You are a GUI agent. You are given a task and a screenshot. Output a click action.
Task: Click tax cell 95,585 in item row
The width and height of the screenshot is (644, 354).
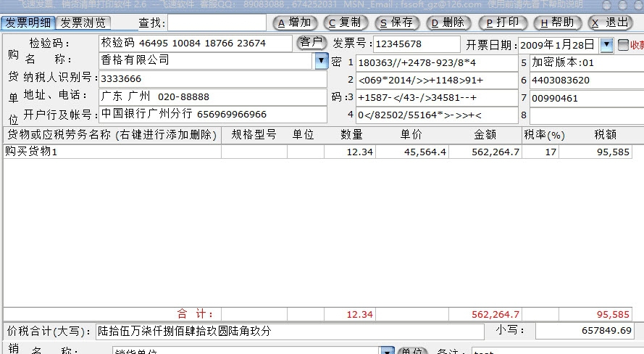[595, 152]
